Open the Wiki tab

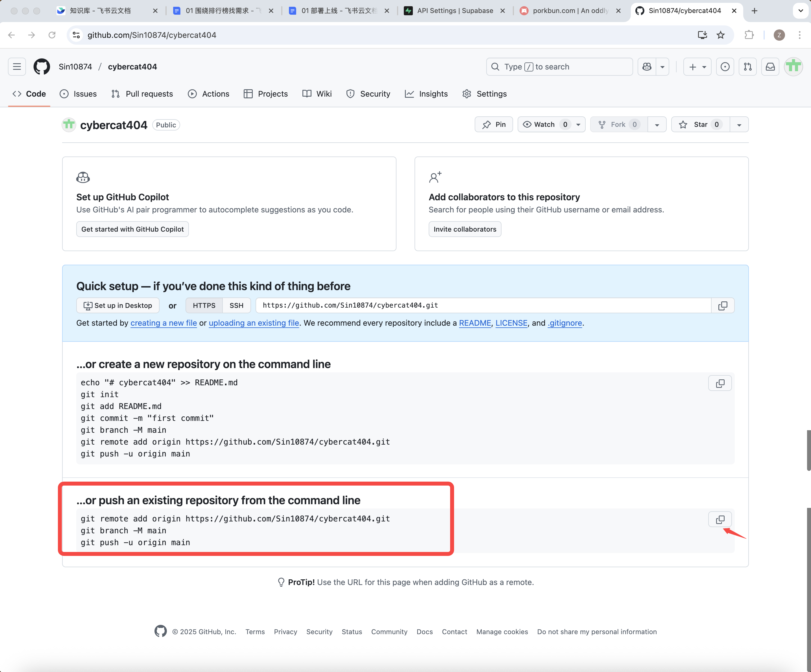[317, 94]
